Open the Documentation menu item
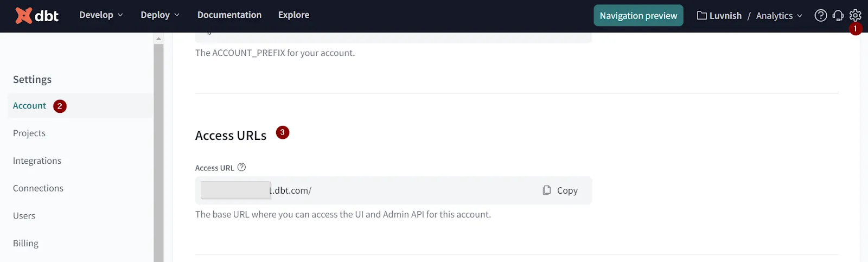 click(229, 15)
